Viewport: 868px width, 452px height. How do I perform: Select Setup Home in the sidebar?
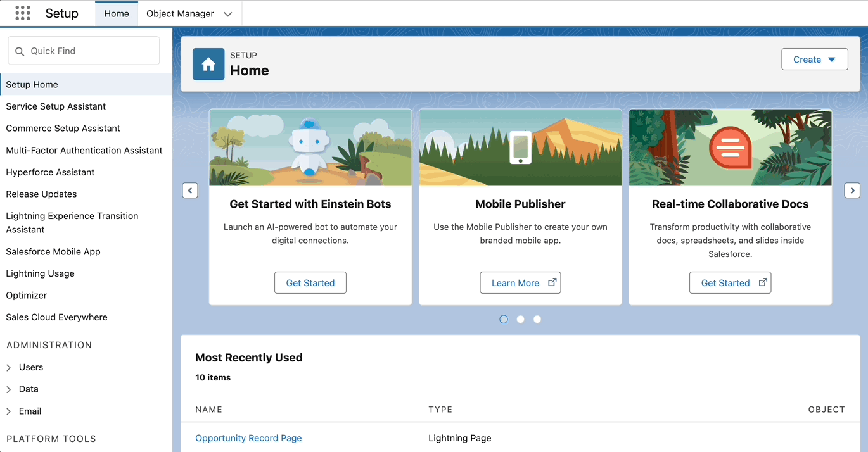[x=86, y=84]
